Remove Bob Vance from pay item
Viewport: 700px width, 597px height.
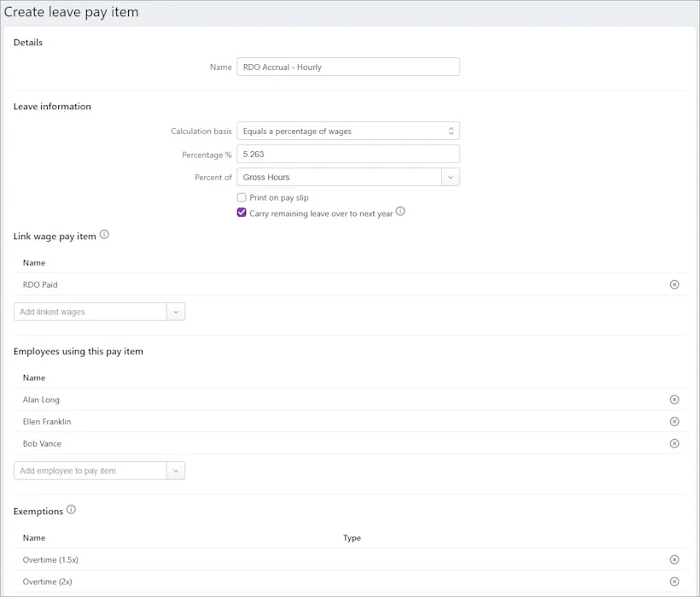[674, 443]
